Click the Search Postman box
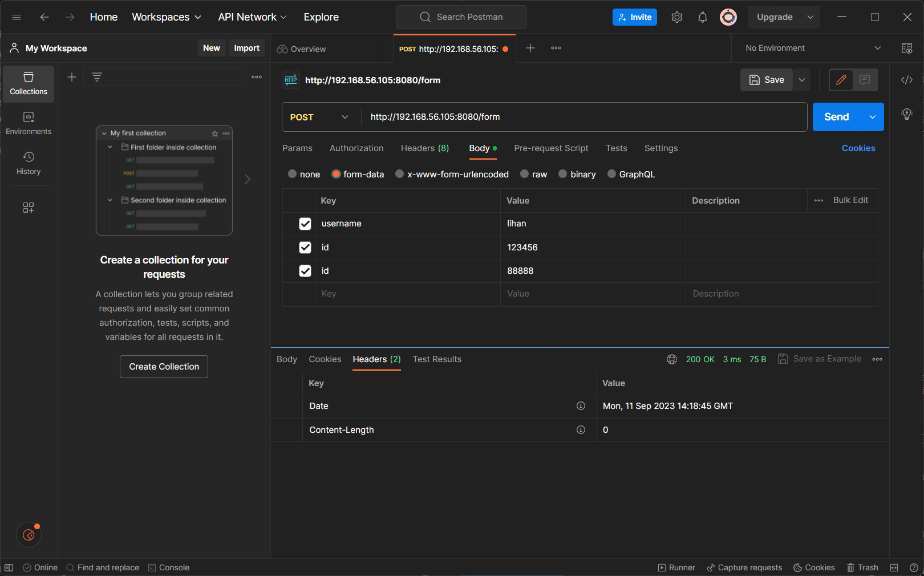This screenshot has height=576, width=924. click(461, 17)
